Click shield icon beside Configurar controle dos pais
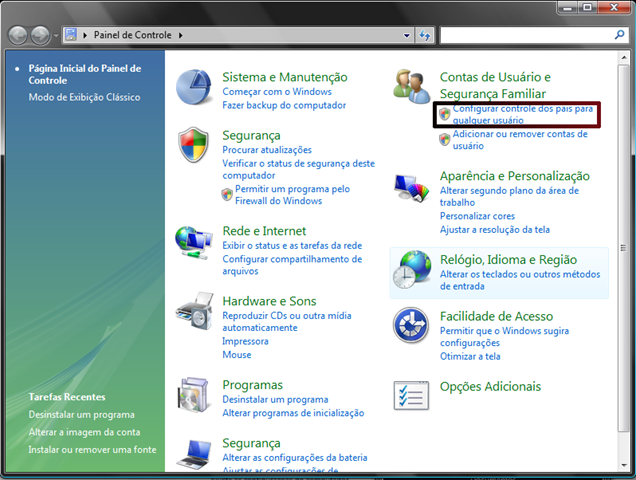 coord(445,114)
